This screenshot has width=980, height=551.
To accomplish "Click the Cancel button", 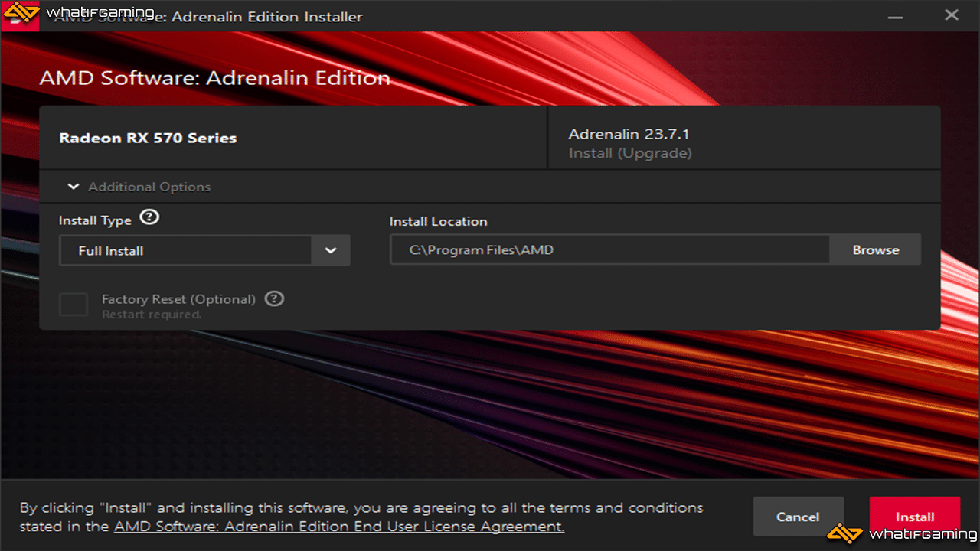I will click(799, 517).
